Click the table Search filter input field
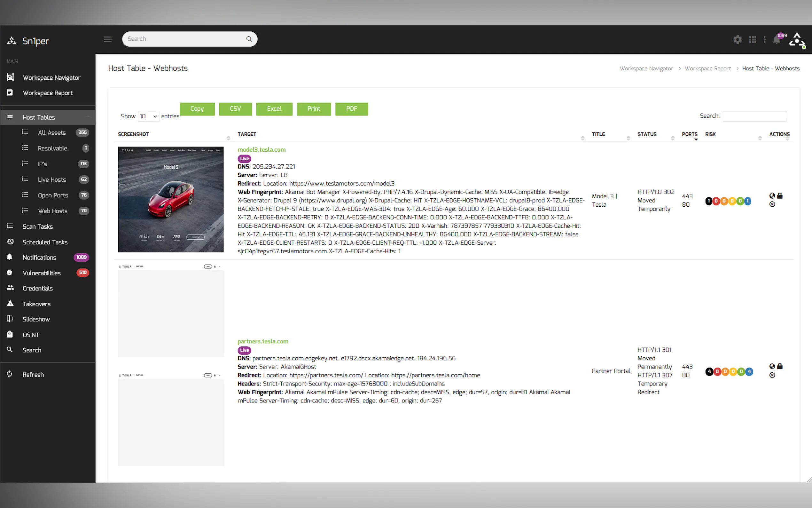The image size is (812, 508). pos(754,116)
